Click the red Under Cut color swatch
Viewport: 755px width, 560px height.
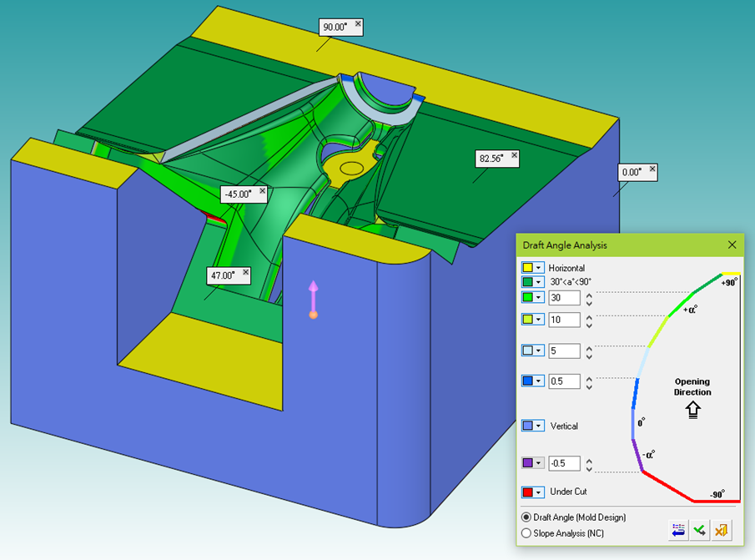click(x=528, y=492)
